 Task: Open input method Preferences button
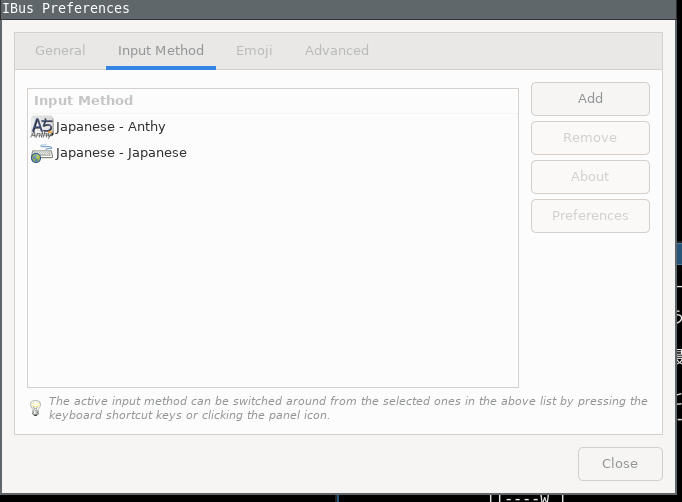click(590, 216)
